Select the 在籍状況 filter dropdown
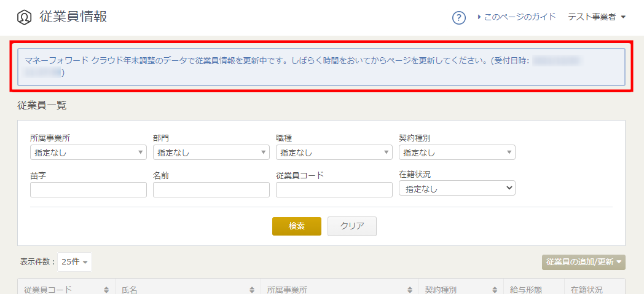644x294 pixels. 457,188
